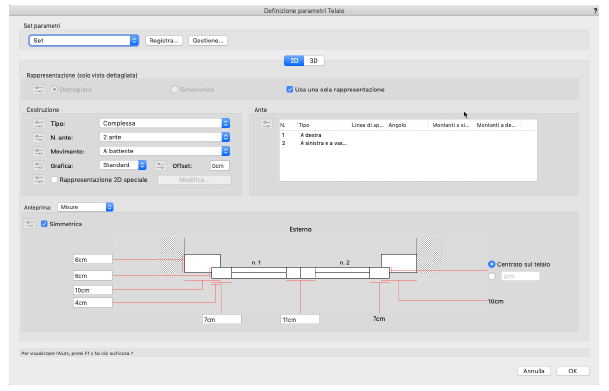This screenshot has height=391, width=609.
Task: Click the 'Montanti a de...' column header
Action: coord(498,125)
